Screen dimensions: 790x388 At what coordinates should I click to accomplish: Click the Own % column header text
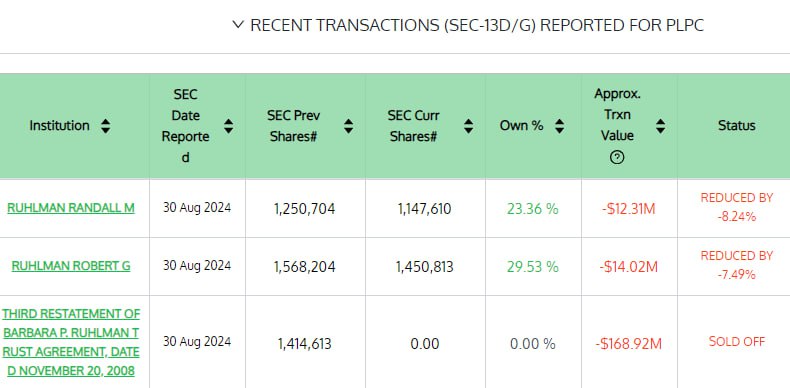521,125
